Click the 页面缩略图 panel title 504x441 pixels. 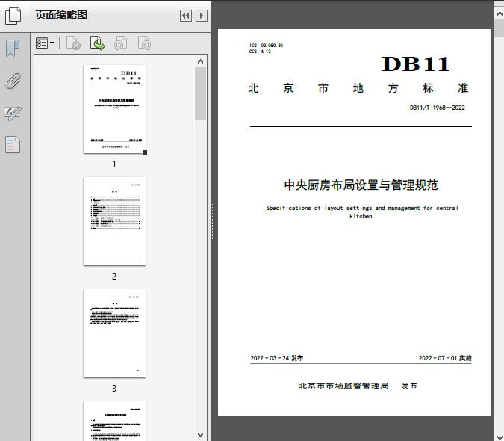[61, 15]
